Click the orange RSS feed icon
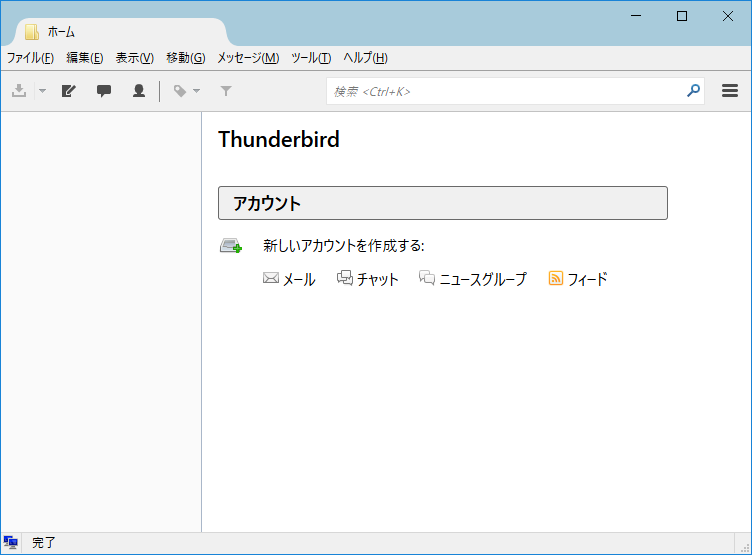752x555 pixels. (555, 278)
